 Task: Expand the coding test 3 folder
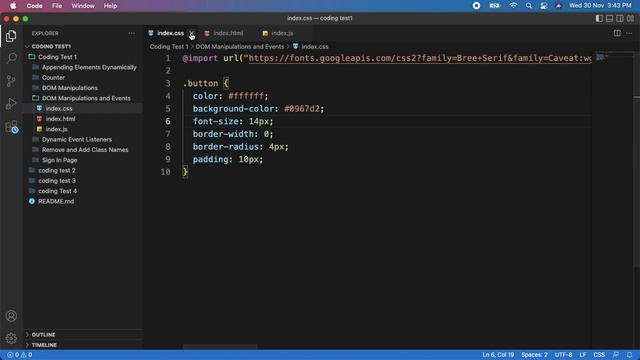(x=83, y=180)
